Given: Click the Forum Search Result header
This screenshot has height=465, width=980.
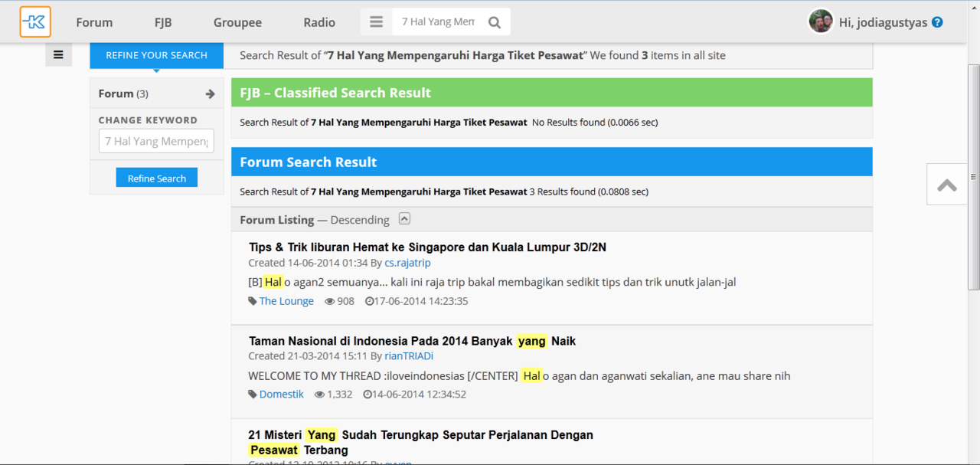Looking at the screenshot, I should click(551, 162).
